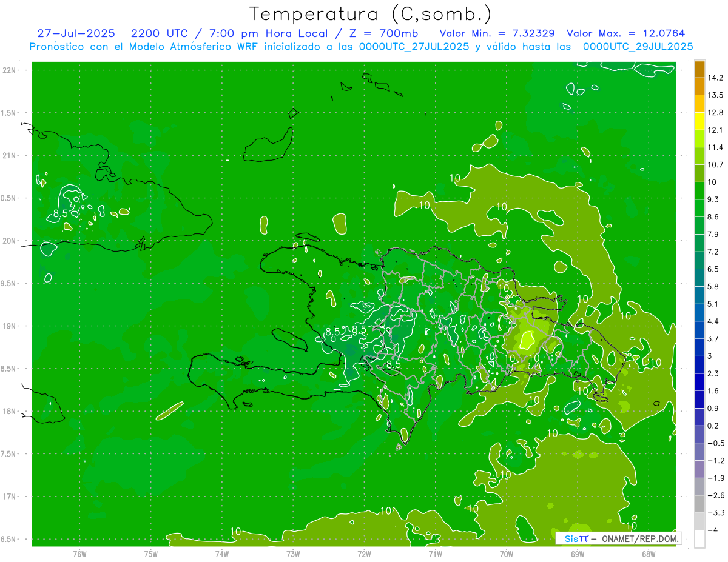Click the '69W' longitude axis label
Screen dimensions: 728x562
tap(578, 555)
